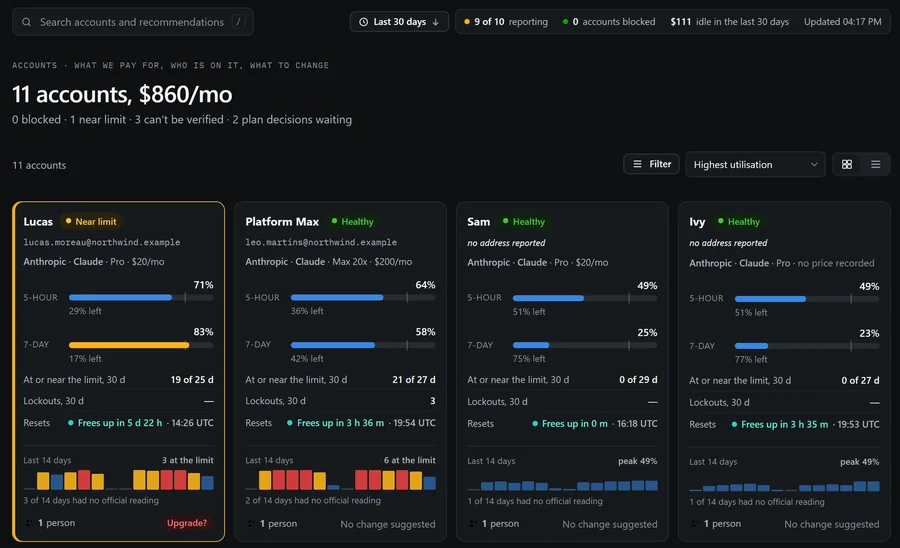This screenshot has height=548, width=900.
Task: Switch to grid view
Action: click(847, 165)
